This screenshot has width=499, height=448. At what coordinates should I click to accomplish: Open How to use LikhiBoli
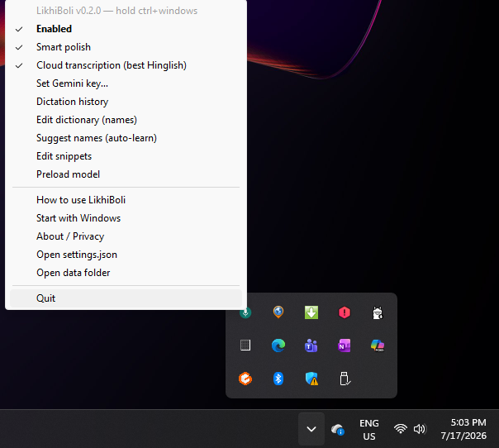point(126,200)
